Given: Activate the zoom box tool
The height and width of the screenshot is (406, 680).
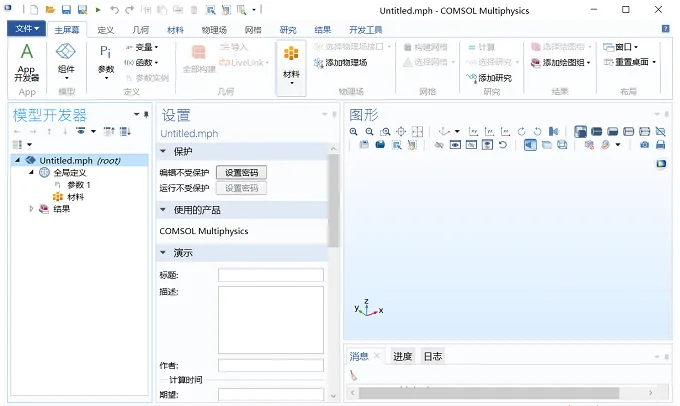Looking at the screenshot, I should click(385, 131).
